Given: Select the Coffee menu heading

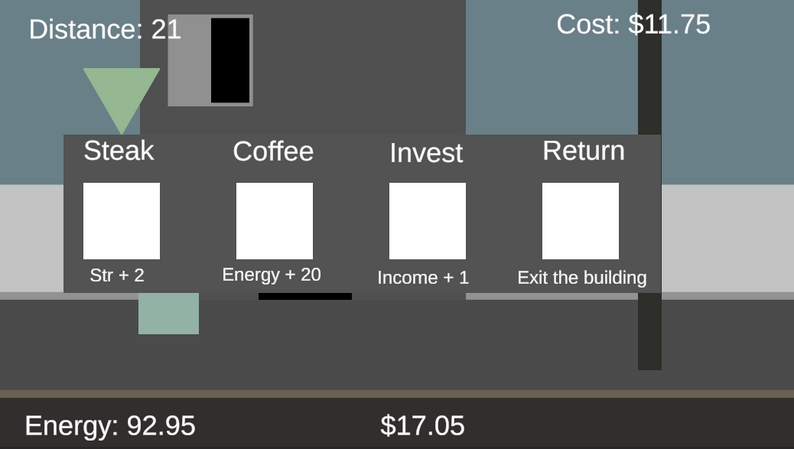Looking at the screenshot, I should [x=273, y=151].
